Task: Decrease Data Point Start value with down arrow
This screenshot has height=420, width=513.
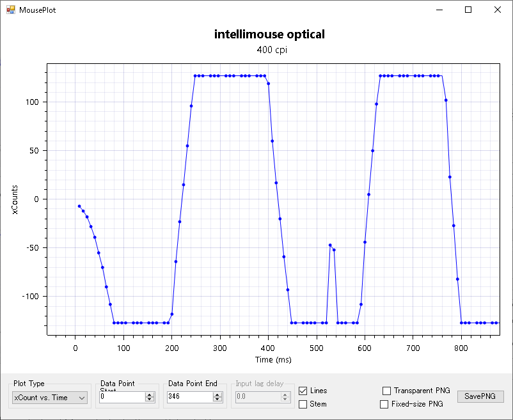Action: (150, 400)
